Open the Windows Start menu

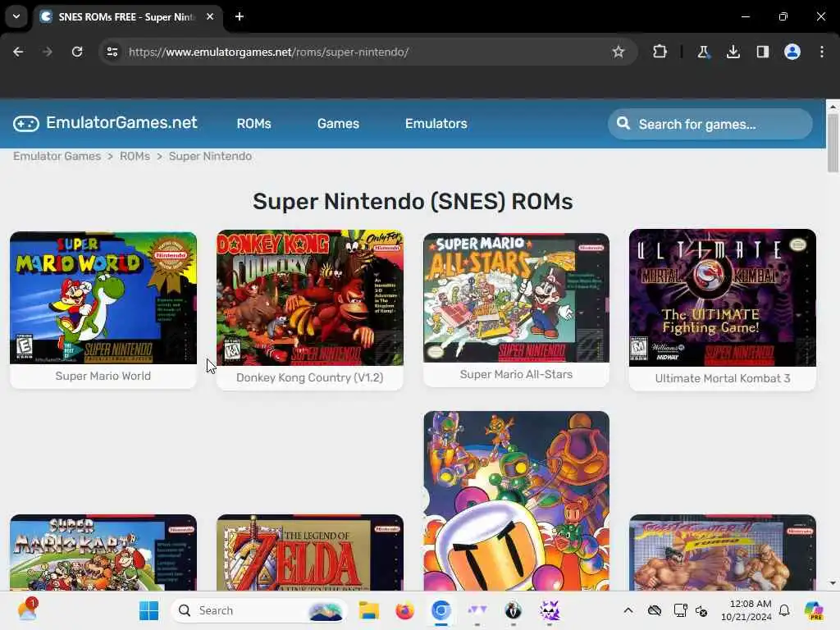[148, 610]
